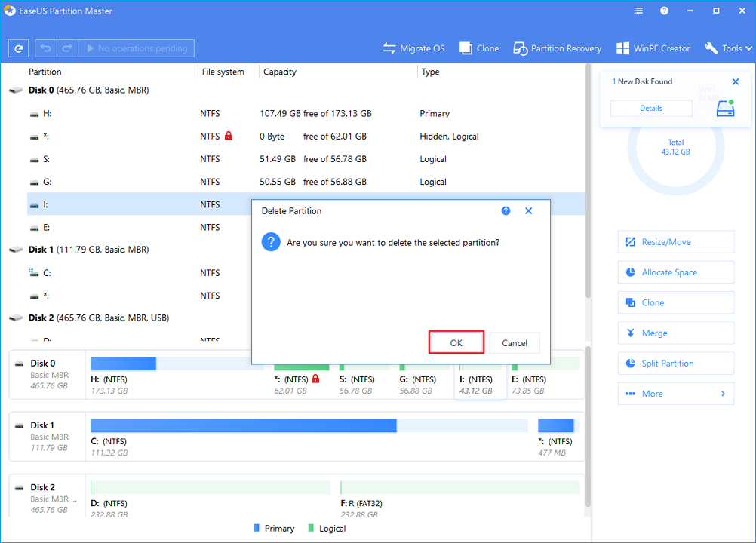This screenshot has height=543, width=756.
Task: Click the undo arrow icon
Action: coord(46,48)
